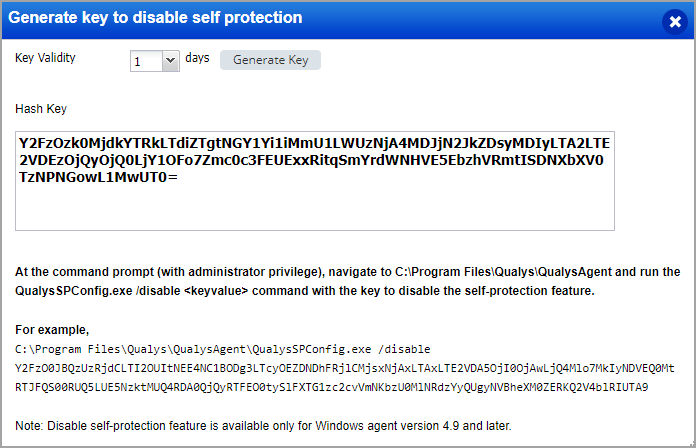Click the 'For example,' heading
696x448 pixels.
click(x=52, y=329)
